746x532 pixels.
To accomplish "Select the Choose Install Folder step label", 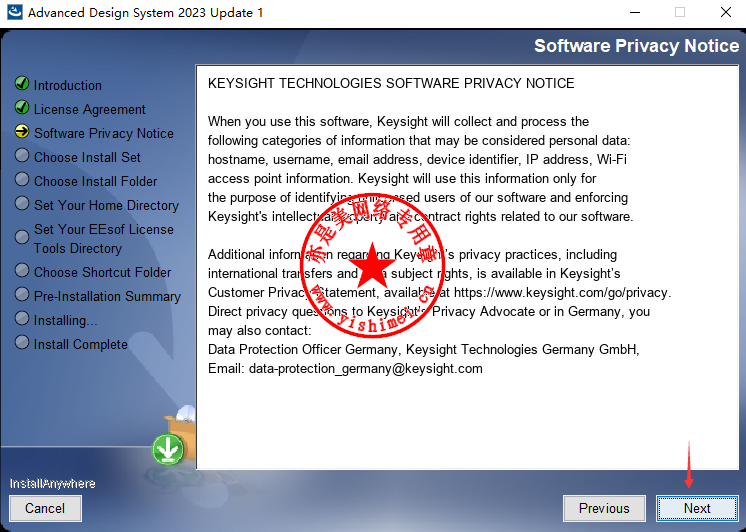I will click(x=95, y=181).
